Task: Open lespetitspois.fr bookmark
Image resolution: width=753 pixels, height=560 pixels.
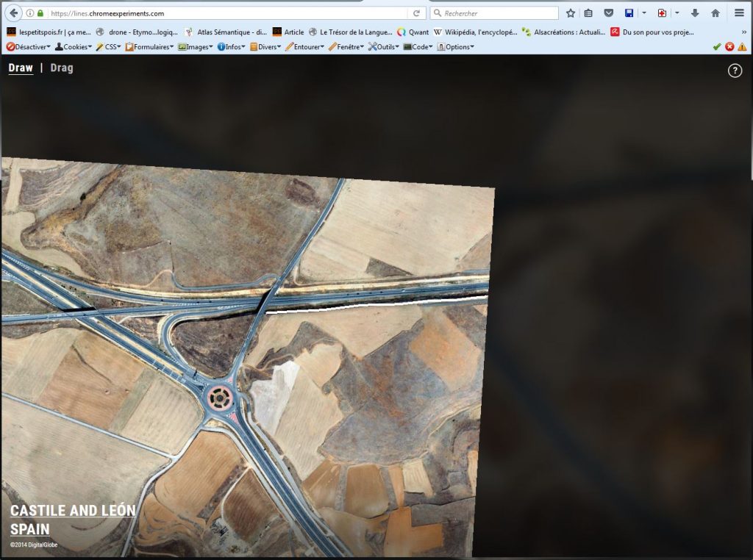Action: coord(49,32)
